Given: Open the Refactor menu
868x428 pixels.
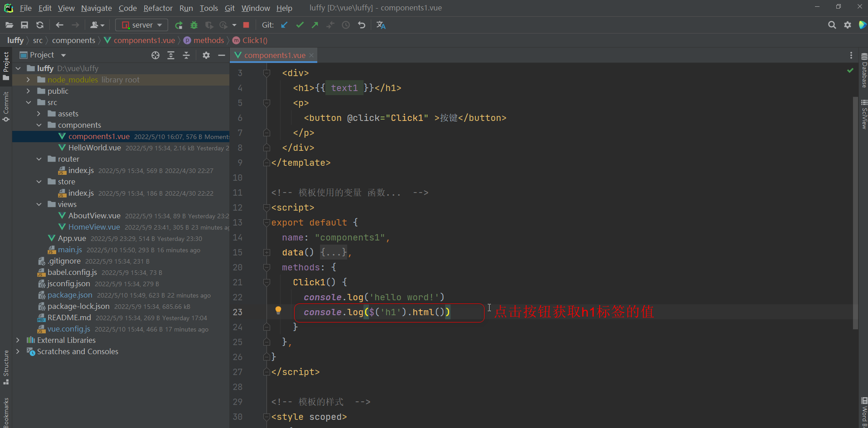Looking at the screenshot, I should pos(158,8).
